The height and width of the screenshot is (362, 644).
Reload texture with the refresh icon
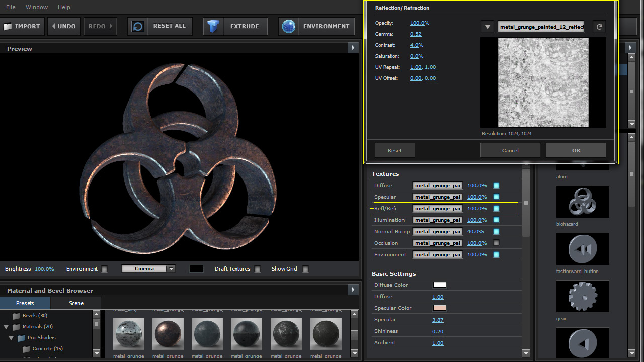click(x=599, y=27)
